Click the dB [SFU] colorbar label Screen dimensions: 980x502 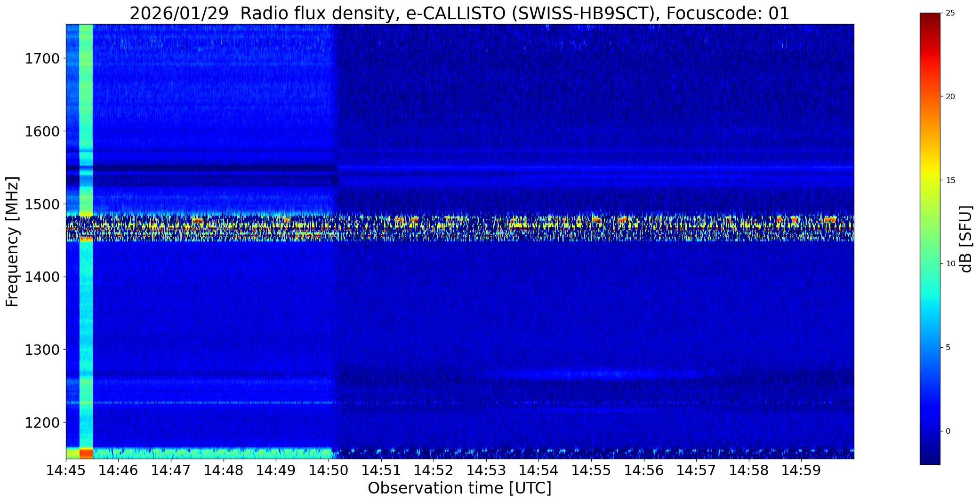click(x=966, y=239)
